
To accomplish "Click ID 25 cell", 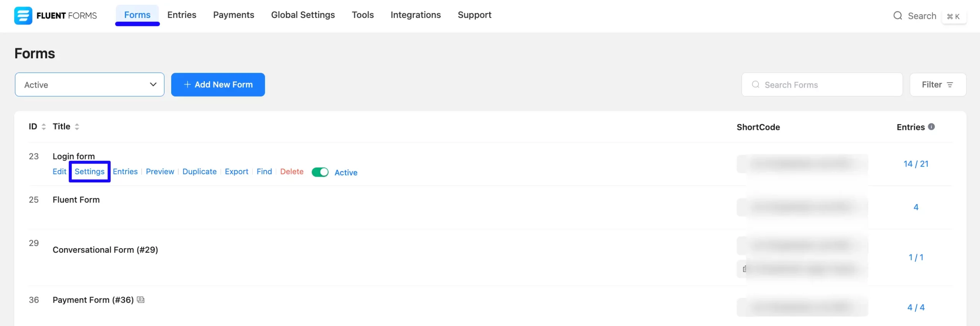I will (34, 200).
